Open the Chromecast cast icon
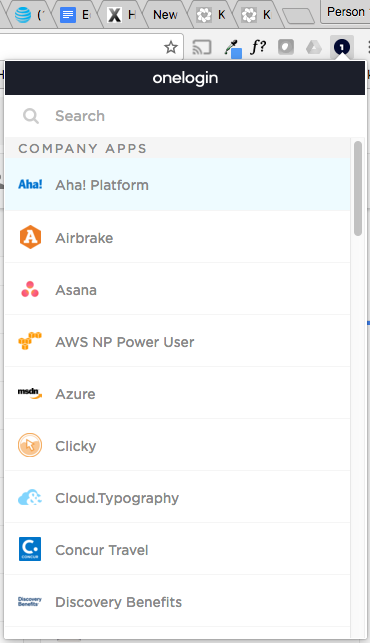Image resolution: width=370 pixels, height=643 pixels. [x=202, y=47]
